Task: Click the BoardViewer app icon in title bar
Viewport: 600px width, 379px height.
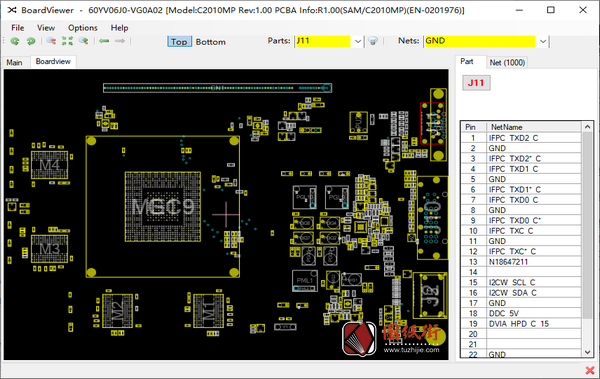Action: [12, 10]
